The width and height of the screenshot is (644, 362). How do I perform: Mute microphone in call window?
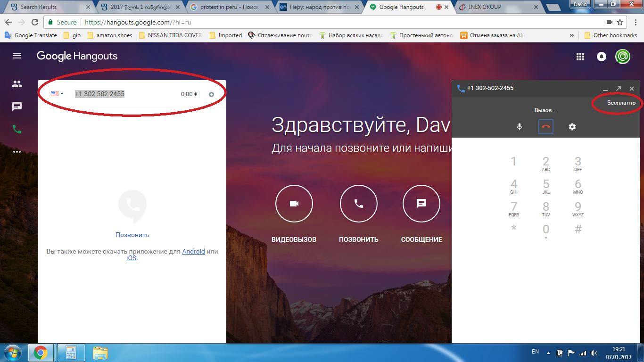click(x=520, y=127)
